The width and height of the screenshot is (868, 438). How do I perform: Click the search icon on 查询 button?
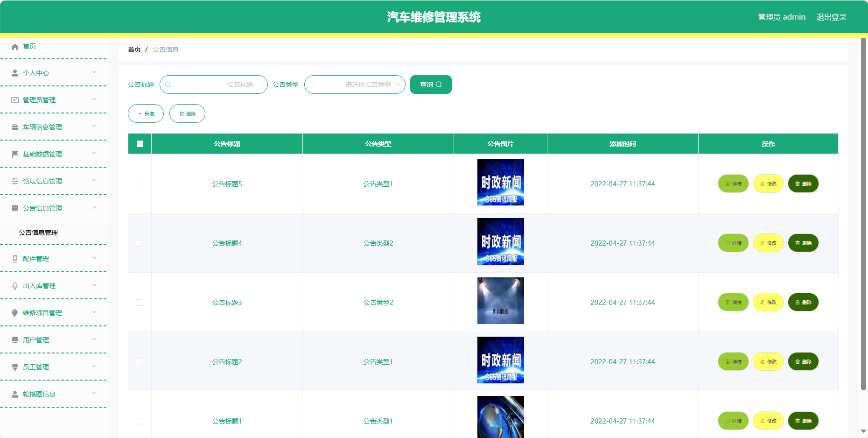coord(439,85)
